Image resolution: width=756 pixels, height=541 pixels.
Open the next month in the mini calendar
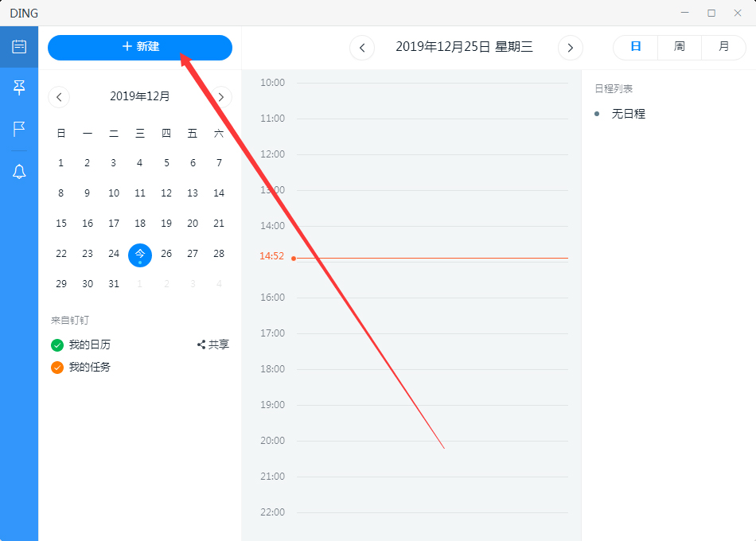[220, 96]
